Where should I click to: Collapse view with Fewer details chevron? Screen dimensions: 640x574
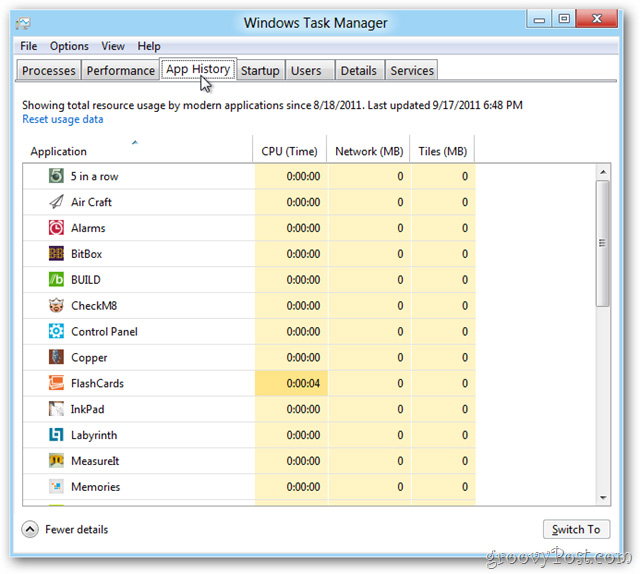pos(30,530)
